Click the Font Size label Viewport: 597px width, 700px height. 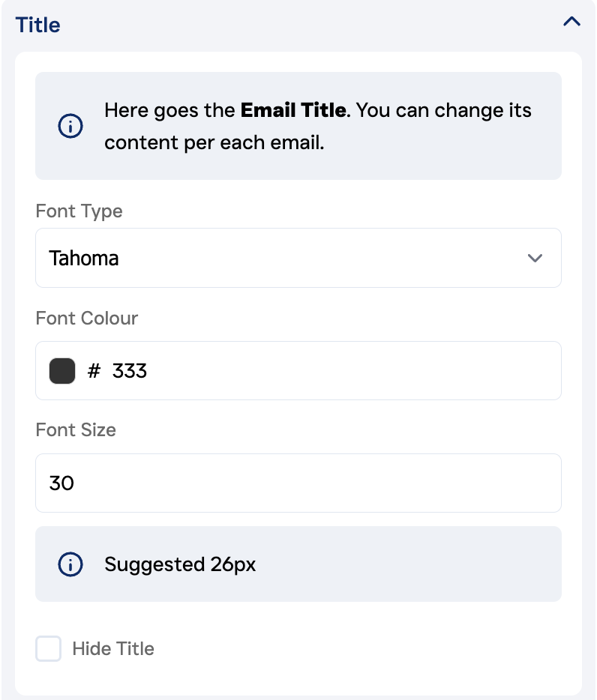76,430
